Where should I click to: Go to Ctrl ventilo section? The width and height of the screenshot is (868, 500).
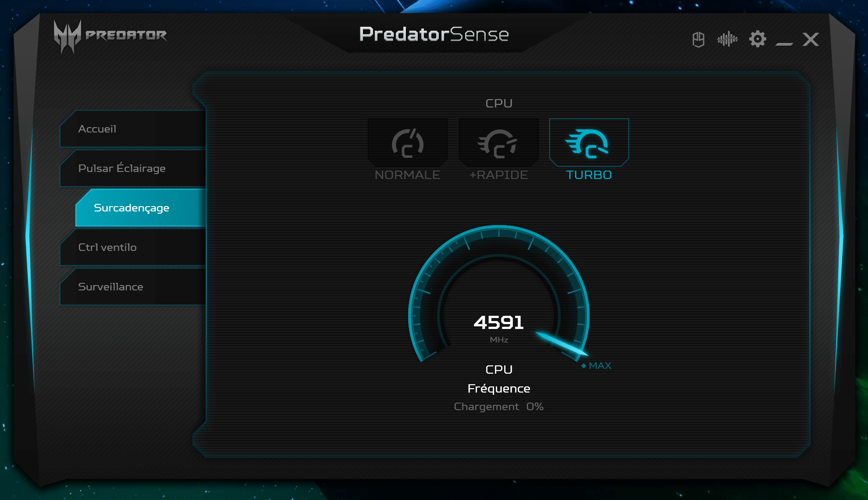coord(133,247)
